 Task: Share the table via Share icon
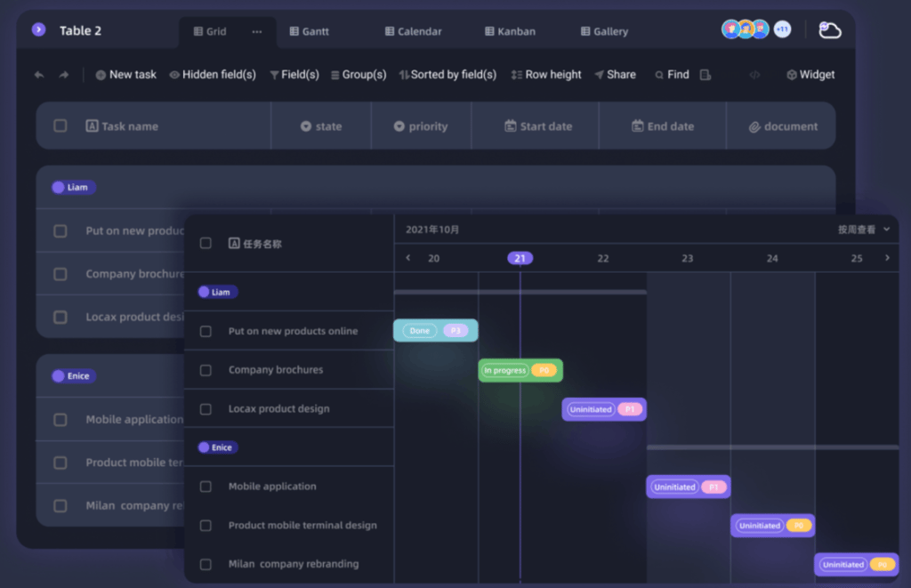(600, 76)
